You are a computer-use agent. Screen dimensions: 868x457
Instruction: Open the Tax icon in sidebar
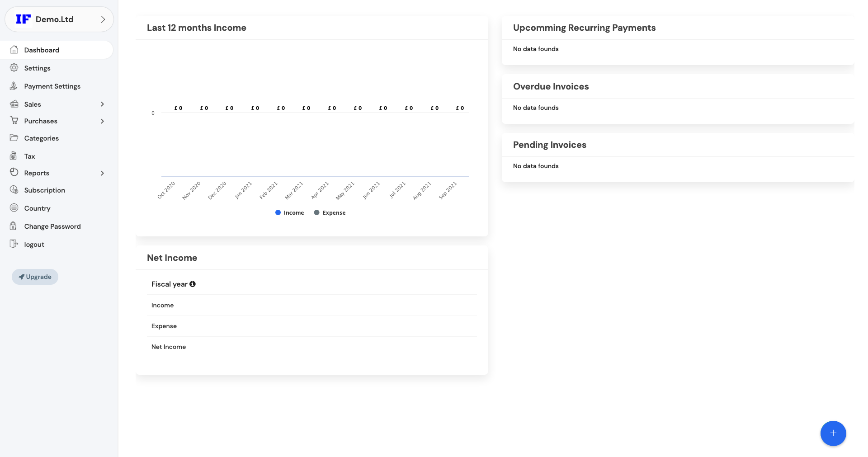pos(14,155)
